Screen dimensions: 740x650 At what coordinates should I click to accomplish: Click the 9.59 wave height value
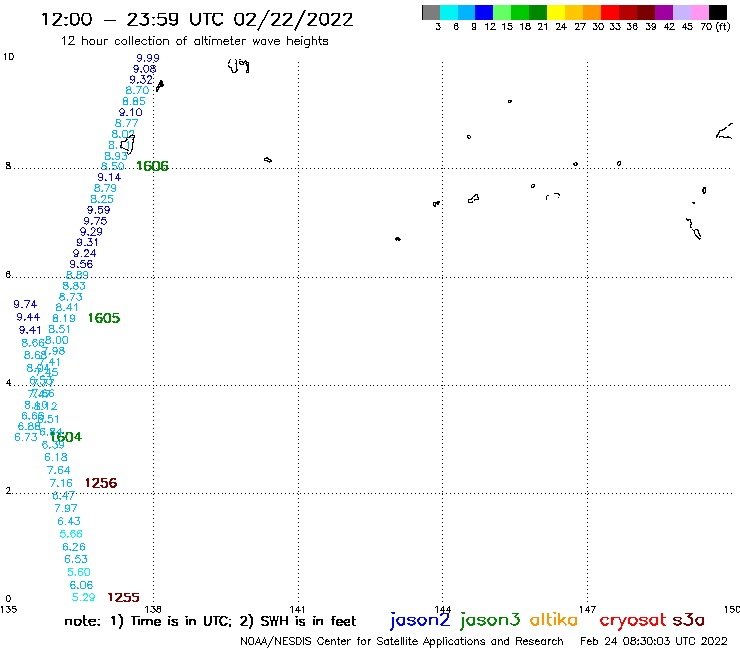tap(98, 210)
